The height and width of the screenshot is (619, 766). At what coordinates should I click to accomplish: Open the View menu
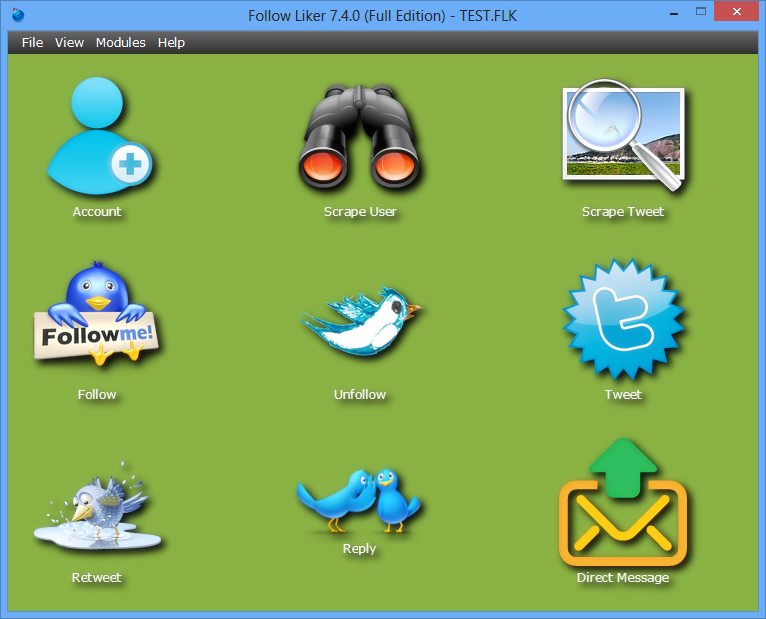pyautogui.click(x=69, y=43)
